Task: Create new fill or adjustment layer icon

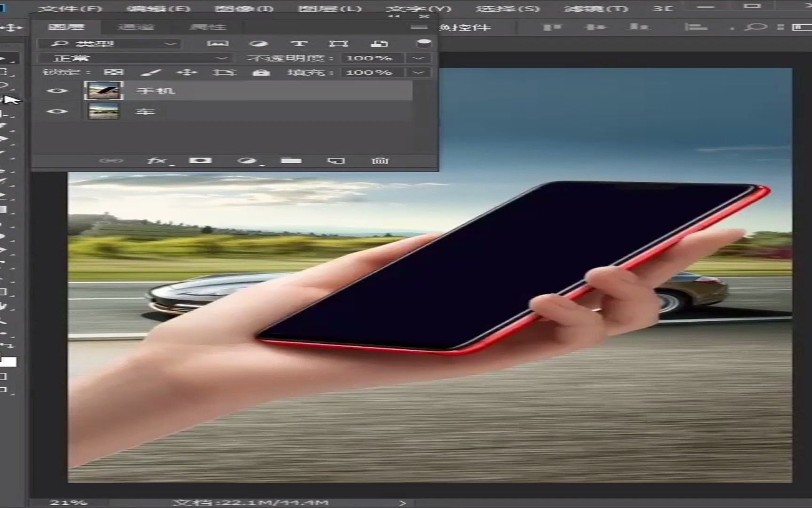Action: [x=248, y=161]
